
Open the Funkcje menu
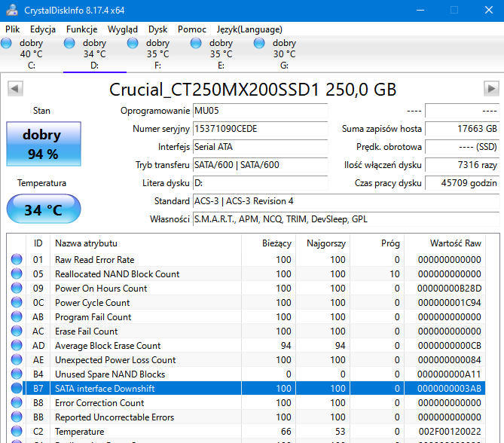[x=81, y=29]
